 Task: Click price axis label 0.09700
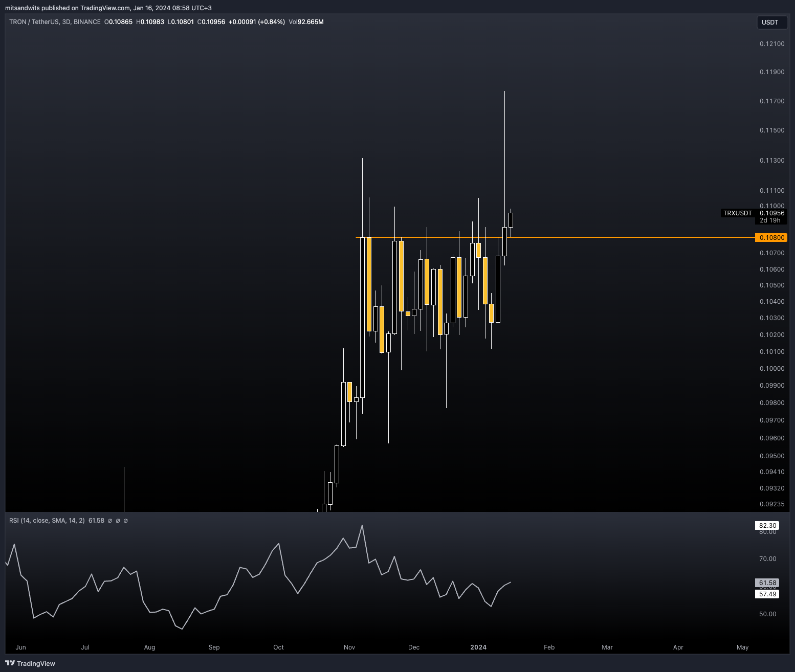[x=772, y=420]
